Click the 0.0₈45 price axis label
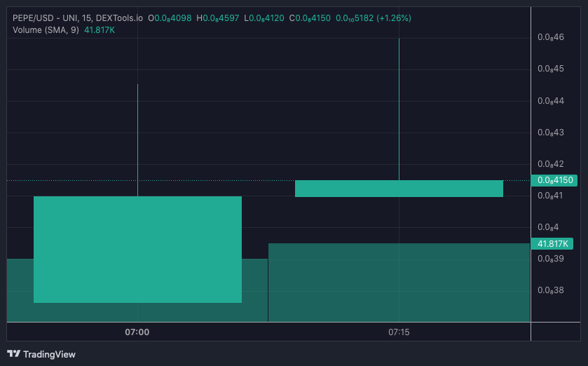This screenshot has height=366, width=588. [x=550, y=69]
